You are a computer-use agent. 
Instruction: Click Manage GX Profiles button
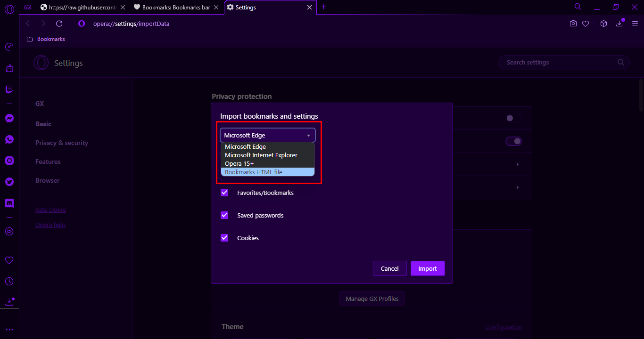pos(372,299)
